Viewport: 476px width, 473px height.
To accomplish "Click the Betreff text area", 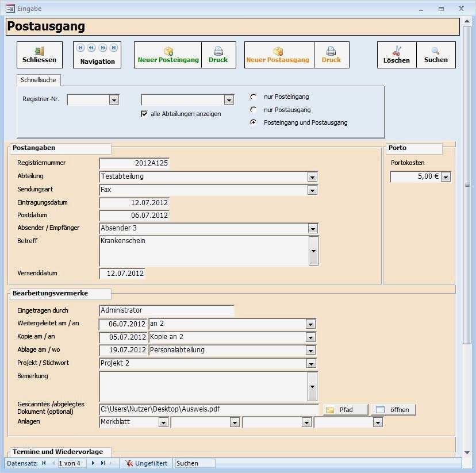I will pos(204,251).
